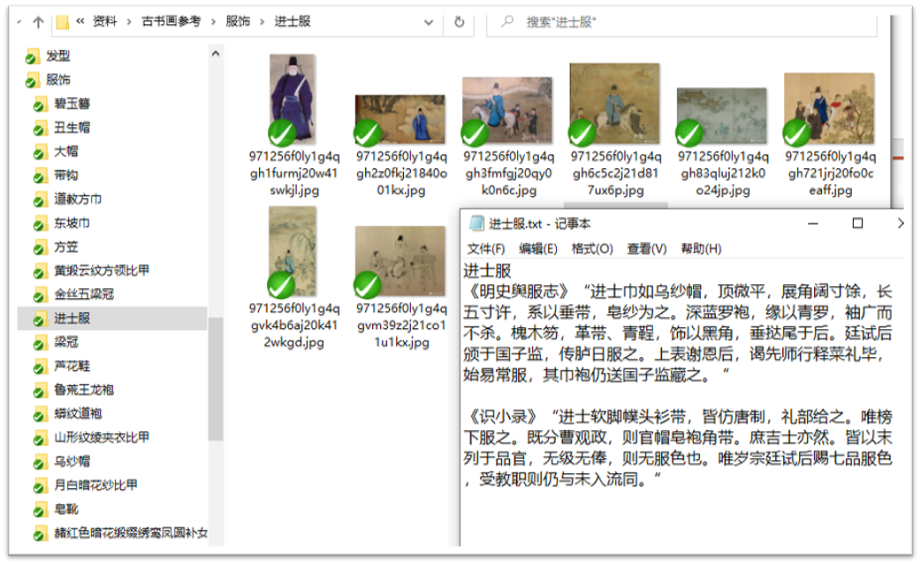This screenshot has height=565, width=921.
Task: Select thumbnail gh721jrj20fo0ceaff.jpg
Action: point(829,109)
